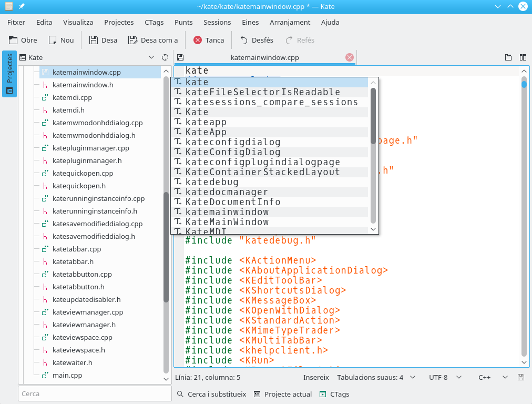Screen dimensions: 532x404
Task: Toggle the Insereix insert mode in status bar
Action: (316, 377)
